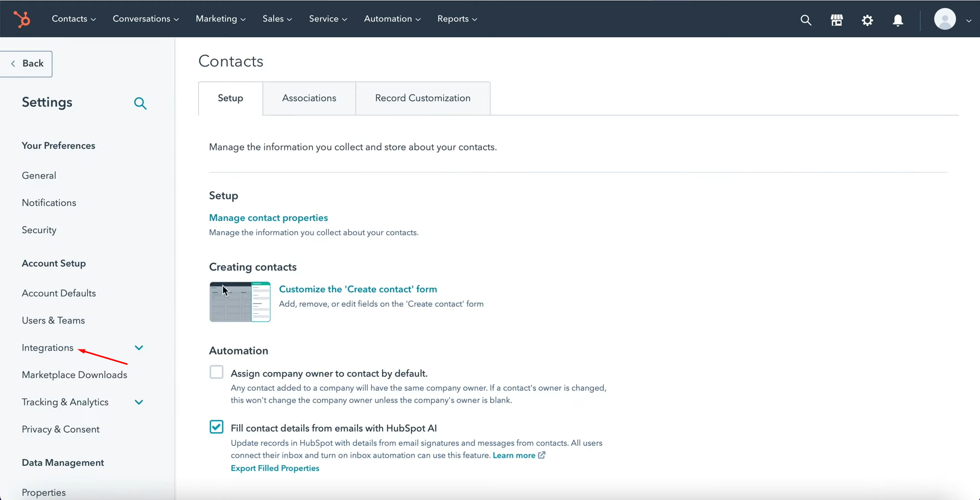The width and height of the screenshot is (980, 500).
Task: Open the Record Customization tab
Action: pyautogui.click(x=422, y=98)
